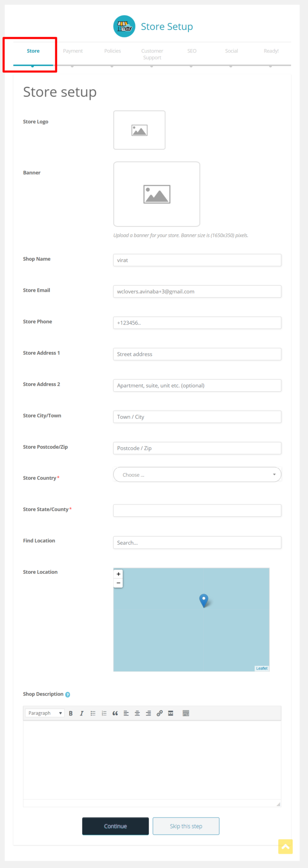Insert a link in shop description
The height and width of the screenshot is (868, 308).
point(160,713)
